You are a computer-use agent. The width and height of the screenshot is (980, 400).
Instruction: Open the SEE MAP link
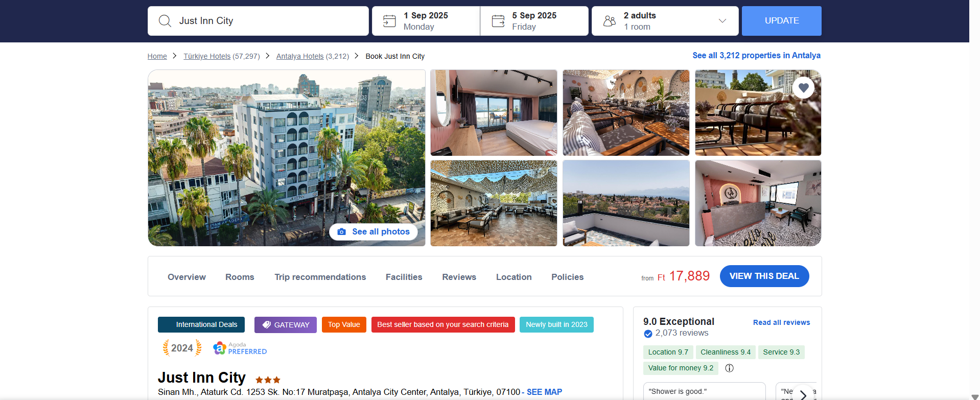(x=544, y=392)
